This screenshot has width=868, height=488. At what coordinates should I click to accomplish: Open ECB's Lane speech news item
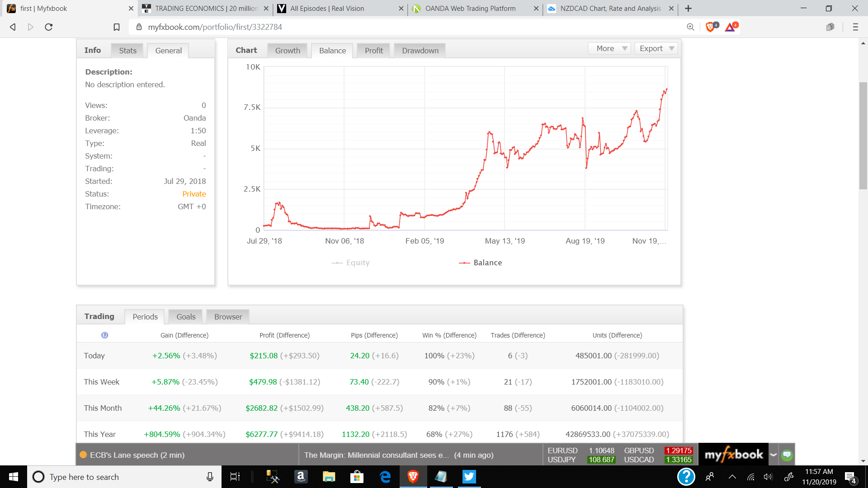(x=137, y=455)
